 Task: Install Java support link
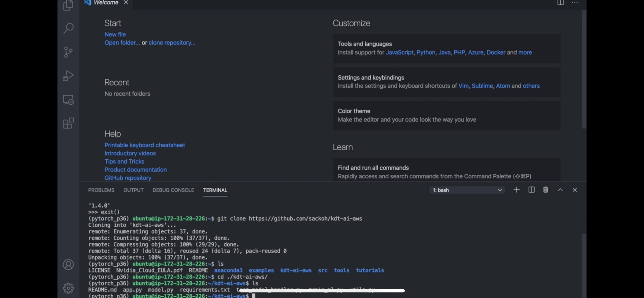[x=444, y=52]
